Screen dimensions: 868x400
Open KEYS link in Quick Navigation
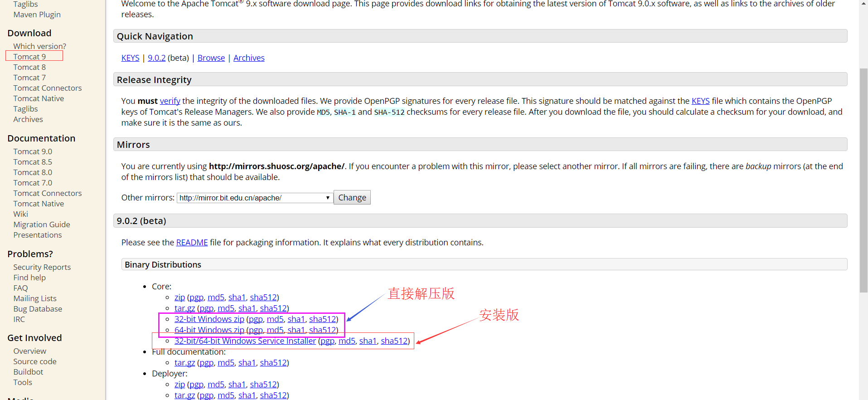[x=131, y=58]
